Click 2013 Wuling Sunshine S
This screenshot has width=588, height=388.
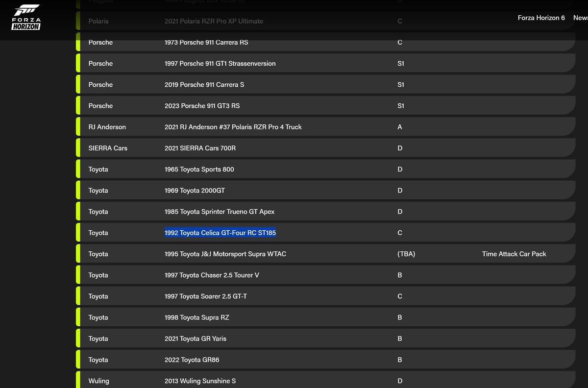[x=200, y=381]
